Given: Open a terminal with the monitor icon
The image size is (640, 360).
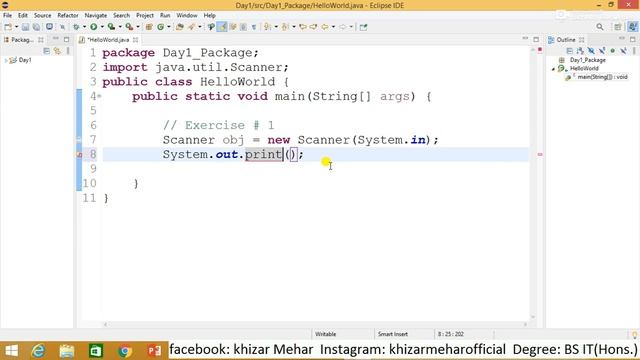Looking at the screenshot, I should point(49,27).
